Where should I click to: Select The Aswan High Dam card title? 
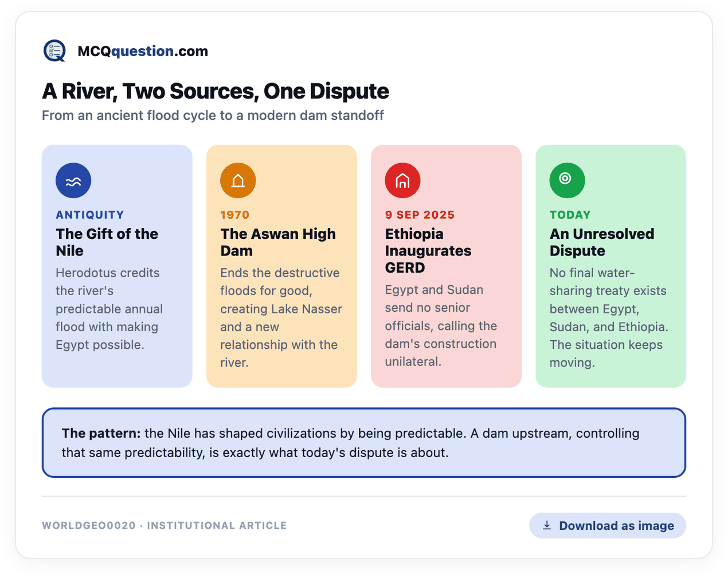(278, 242)
